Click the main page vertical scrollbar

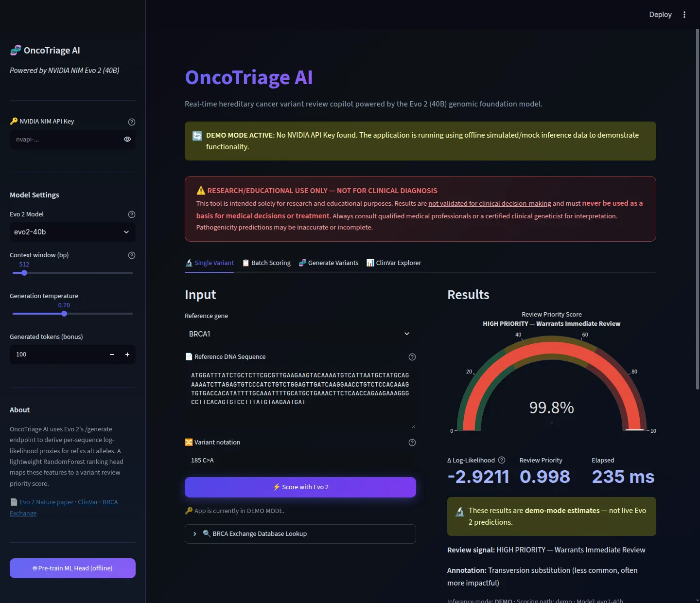point(698,209)
